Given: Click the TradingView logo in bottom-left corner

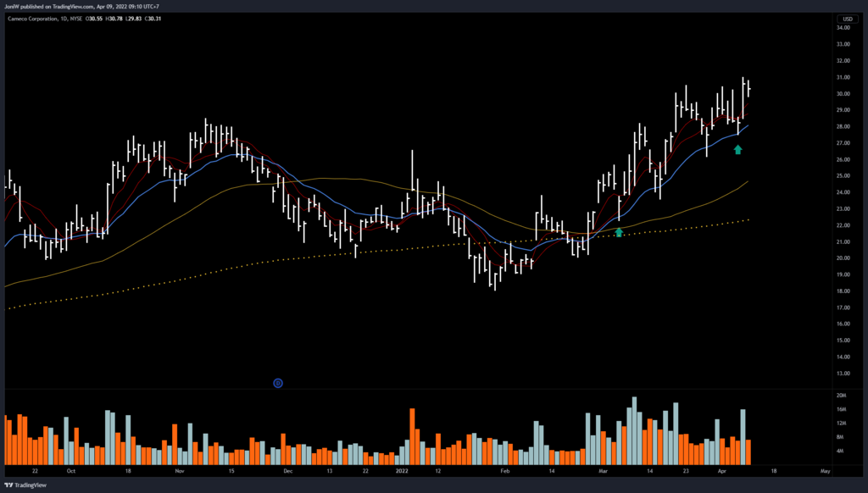Looking at the screenshot, I should 25,485.
